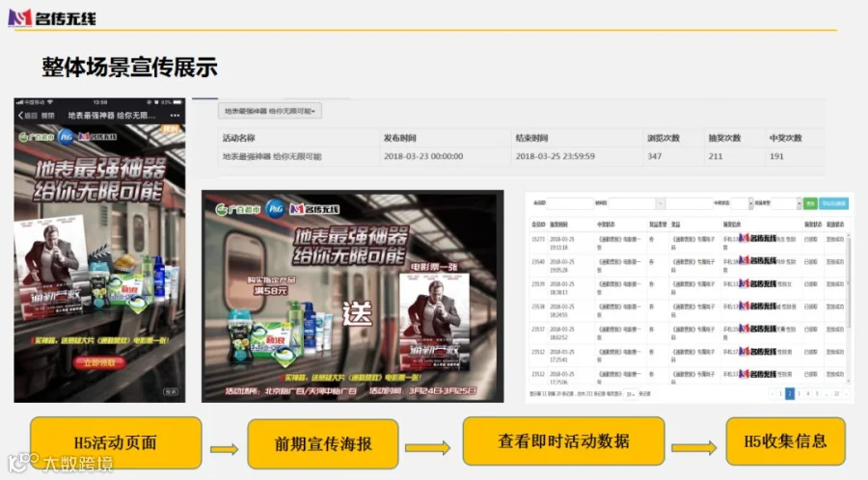Click the value 347 in stats table
The image size is (868, 480).
point(654,156)
